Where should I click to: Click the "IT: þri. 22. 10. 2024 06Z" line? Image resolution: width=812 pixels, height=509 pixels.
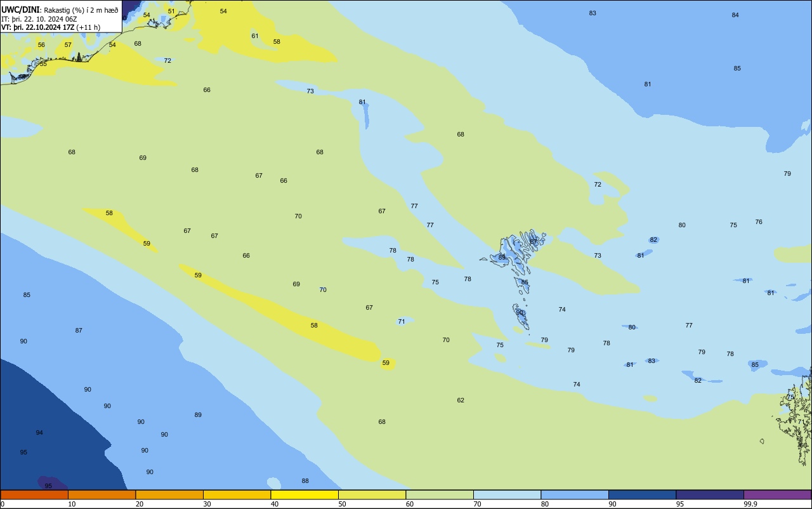pos(39,19)
